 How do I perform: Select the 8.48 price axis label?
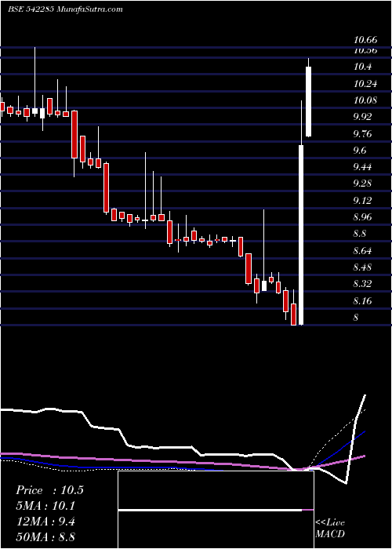(x=363, y=267)
